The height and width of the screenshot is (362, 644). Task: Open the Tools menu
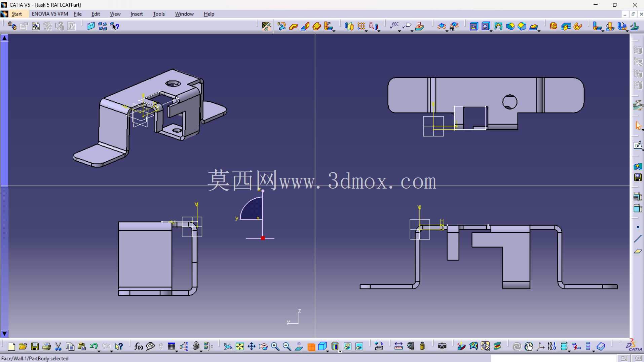(159, 14)
